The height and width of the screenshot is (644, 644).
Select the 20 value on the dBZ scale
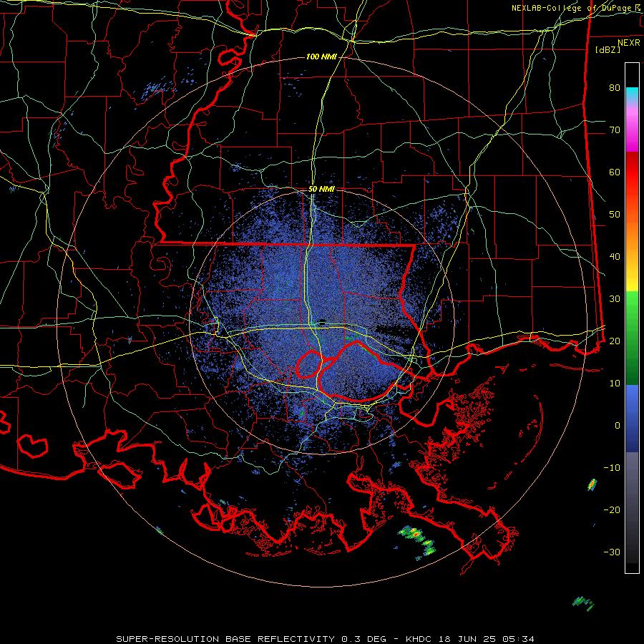tap(615, 341)
